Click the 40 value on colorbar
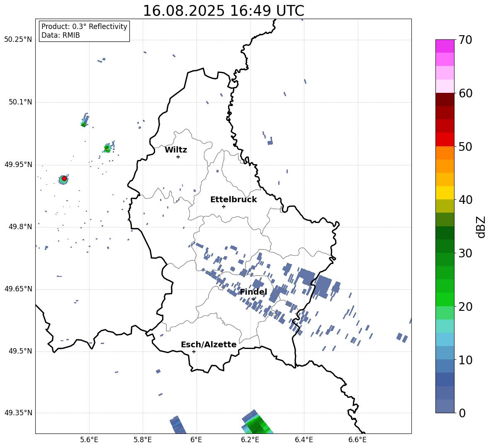This screenshot has width=491, height=448. pos(465,200)
